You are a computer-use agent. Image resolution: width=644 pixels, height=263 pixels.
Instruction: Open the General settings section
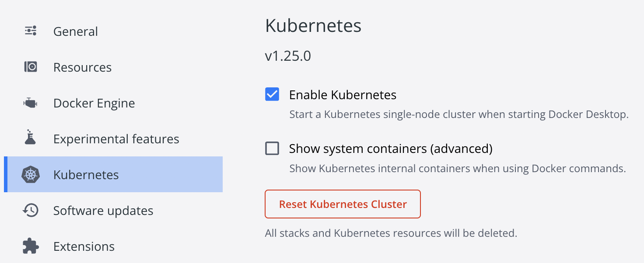click(x=76, y=31)
